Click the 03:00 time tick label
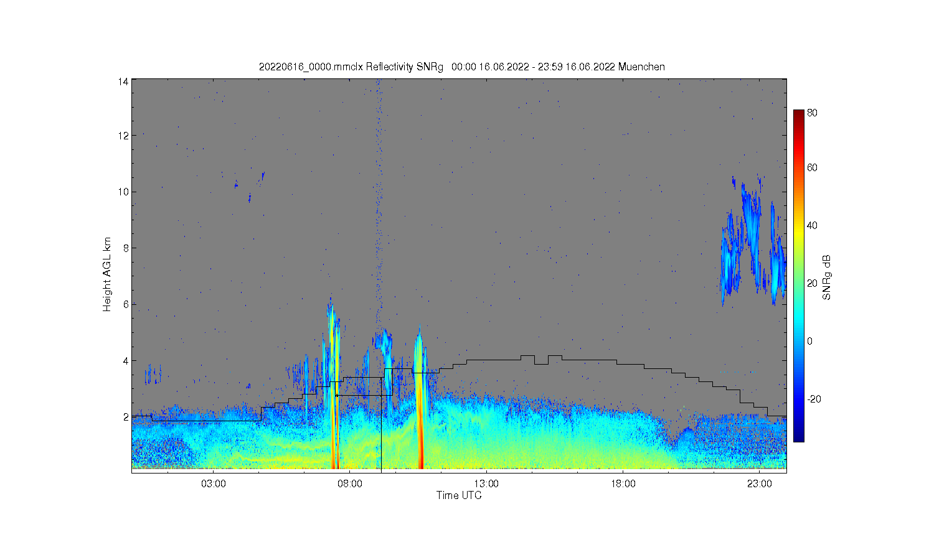This screenshot has height=560, width=934. coord(213,484)
